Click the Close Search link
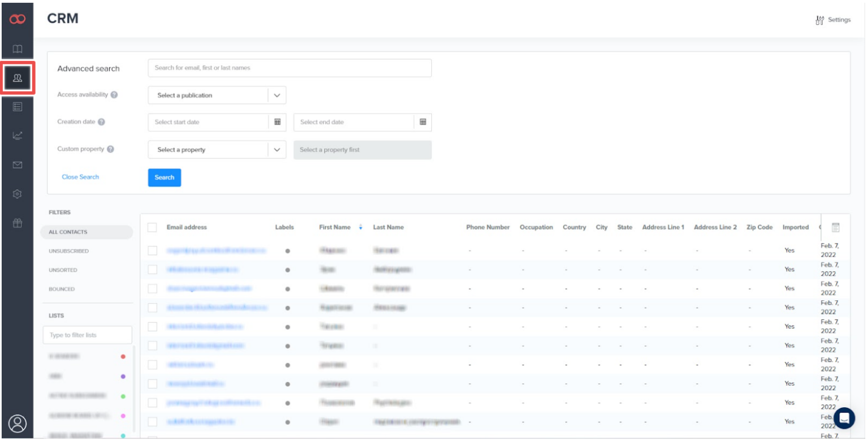This screenshot has height=440, width=868. (x=80, y=177)
